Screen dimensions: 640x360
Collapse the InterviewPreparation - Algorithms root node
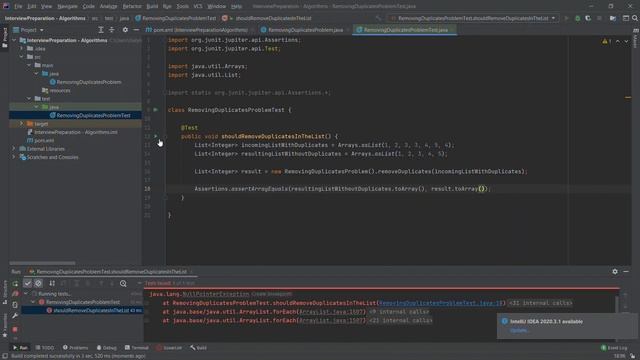pyautogui.click(x=14, y=40)
